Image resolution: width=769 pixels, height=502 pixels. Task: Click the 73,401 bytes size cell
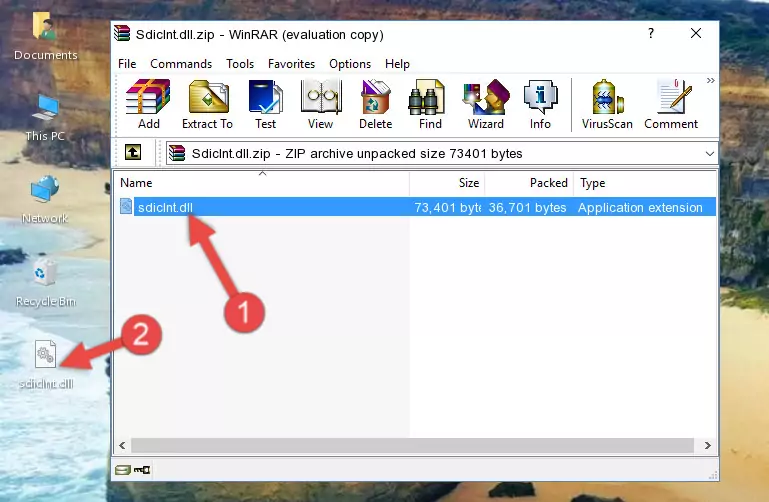(x=447, y=207)
